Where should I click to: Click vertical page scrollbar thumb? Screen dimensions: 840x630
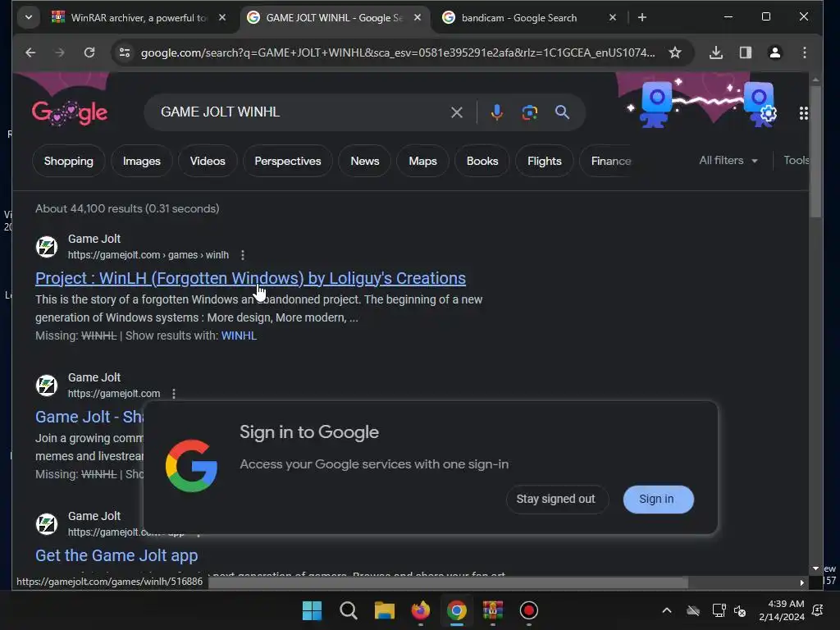815,152
